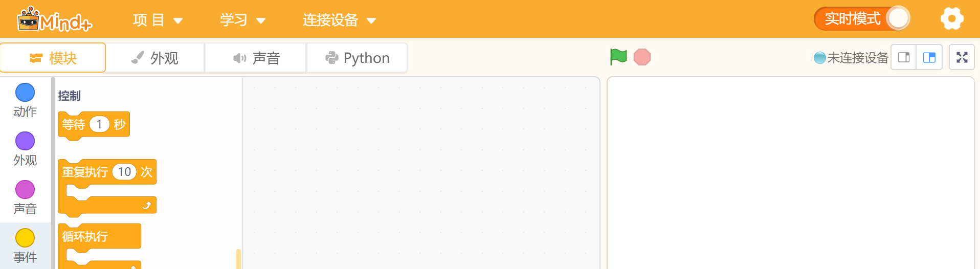Switch to small stage layout
The height and width of the screenshot is (269, 980).
click(904, 57)
